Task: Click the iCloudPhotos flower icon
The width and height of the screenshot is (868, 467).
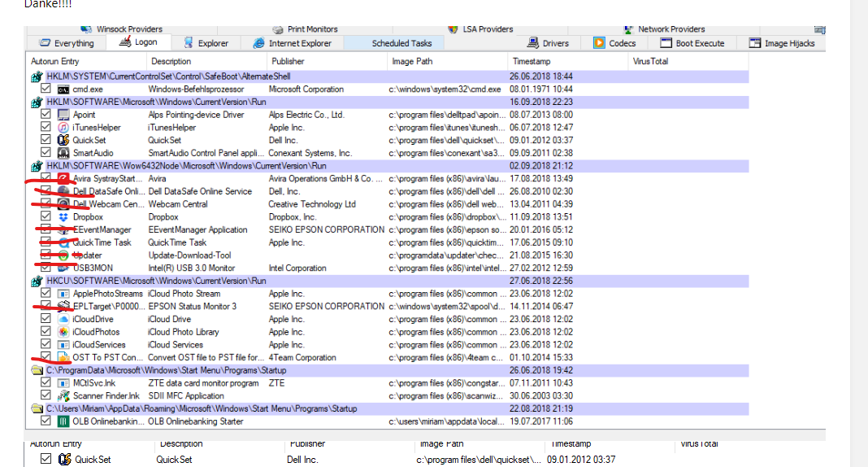Action: pyautogui.click(x=63, y=332)
